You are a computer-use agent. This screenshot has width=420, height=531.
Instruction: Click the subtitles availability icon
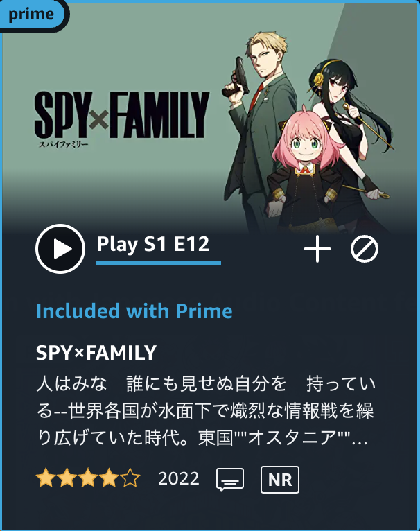(x=230, y=480)
